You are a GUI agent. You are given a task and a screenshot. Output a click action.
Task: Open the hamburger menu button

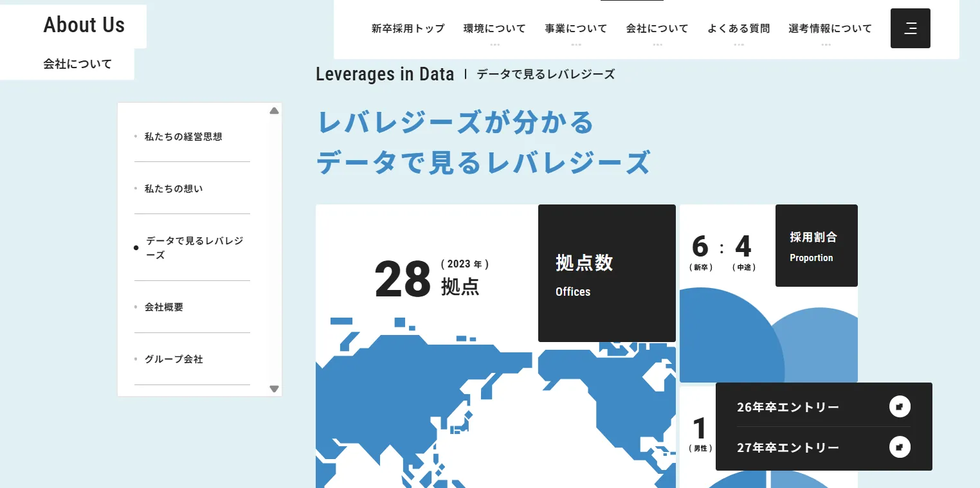[910, 28]
